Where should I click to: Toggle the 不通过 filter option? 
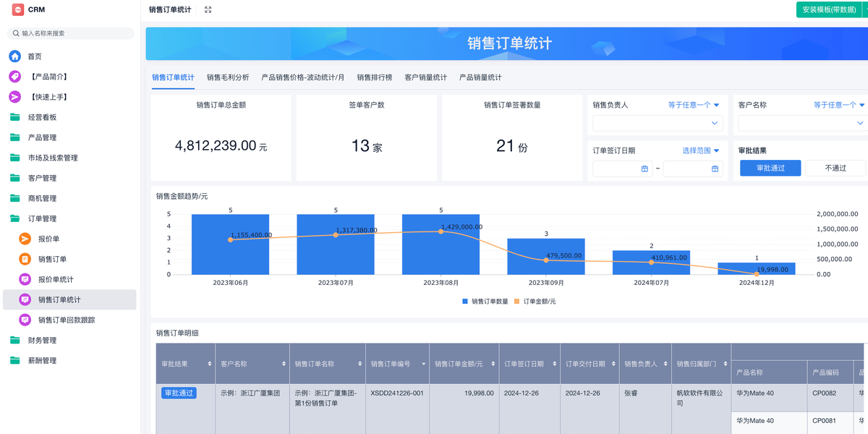click(835, 168)
